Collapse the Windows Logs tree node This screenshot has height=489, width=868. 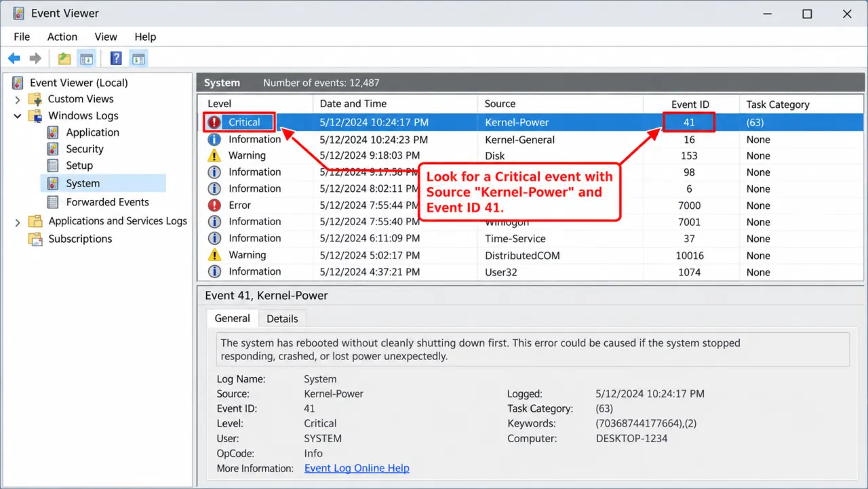click(18, 116)
